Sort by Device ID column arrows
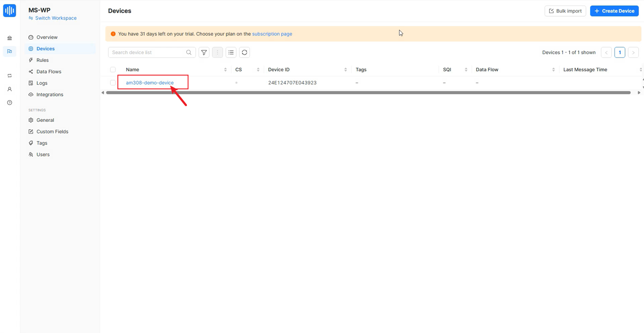The height and width of the screenshot is (333, 644). pyautogui.click(x=346, y=70)
